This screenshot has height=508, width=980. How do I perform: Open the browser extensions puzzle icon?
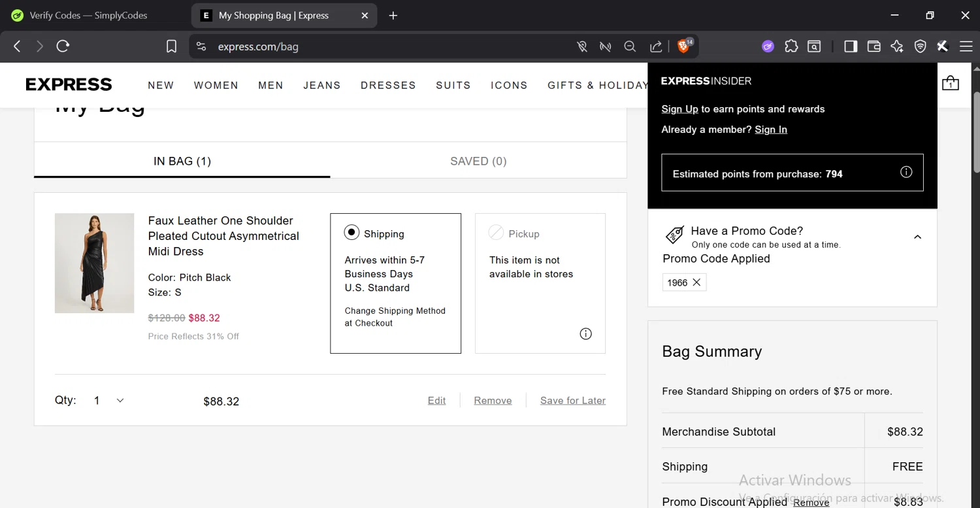791,46
